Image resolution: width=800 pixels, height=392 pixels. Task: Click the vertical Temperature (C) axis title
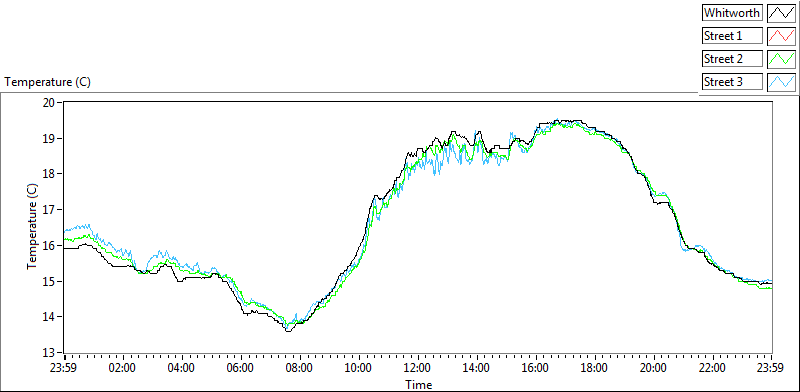pyautogui.click(x=32, y=227)
